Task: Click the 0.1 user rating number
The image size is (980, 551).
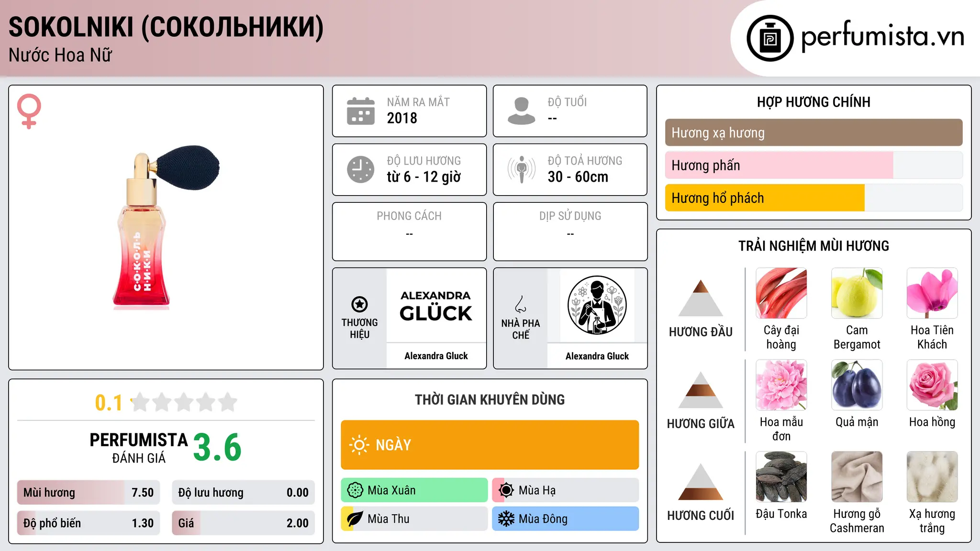Action: pos(109,403)
